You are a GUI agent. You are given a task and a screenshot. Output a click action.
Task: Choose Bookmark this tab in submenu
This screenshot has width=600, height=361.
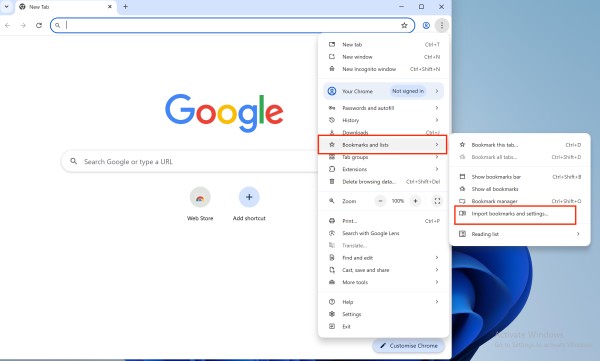point(520,145)
